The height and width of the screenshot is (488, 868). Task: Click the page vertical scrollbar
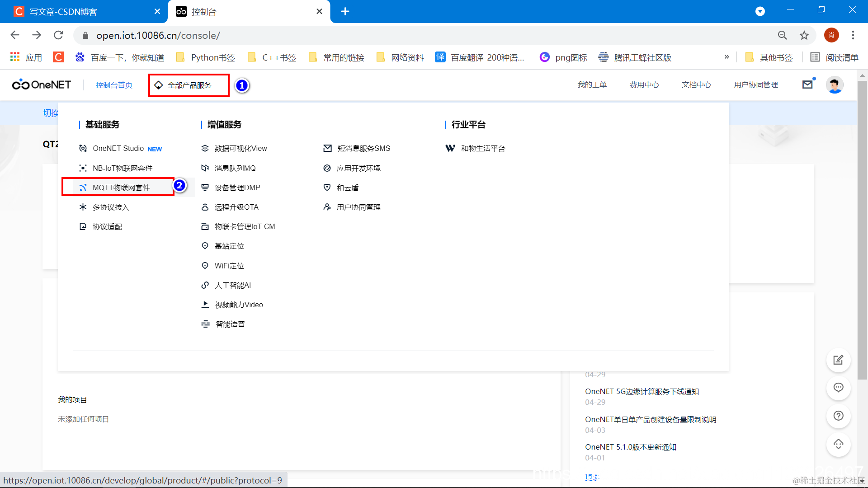pyautogui.click(x=862, y=226)
